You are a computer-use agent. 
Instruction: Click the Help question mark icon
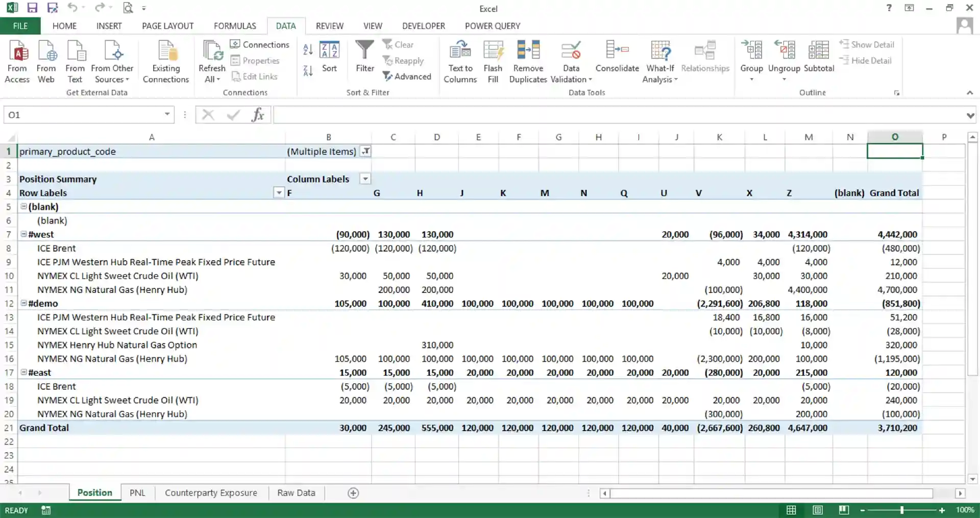coord(889,8)
